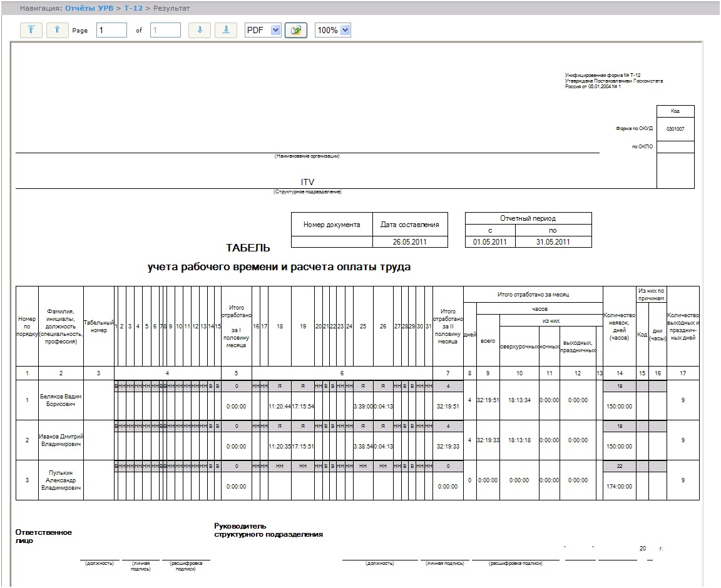Viewport: 721px width, 588px height.
Task: Click the Унифицированная форма № Т-12 note
Action: coord(602,75)
